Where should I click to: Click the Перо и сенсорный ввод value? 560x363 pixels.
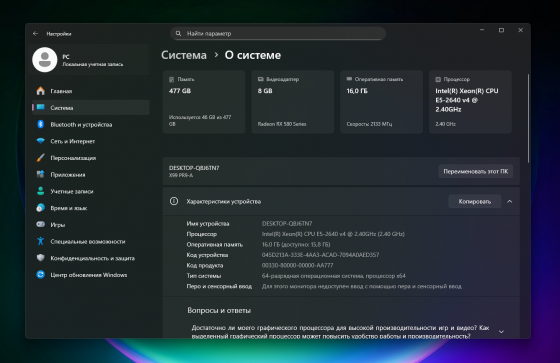(x=362, y=286)
